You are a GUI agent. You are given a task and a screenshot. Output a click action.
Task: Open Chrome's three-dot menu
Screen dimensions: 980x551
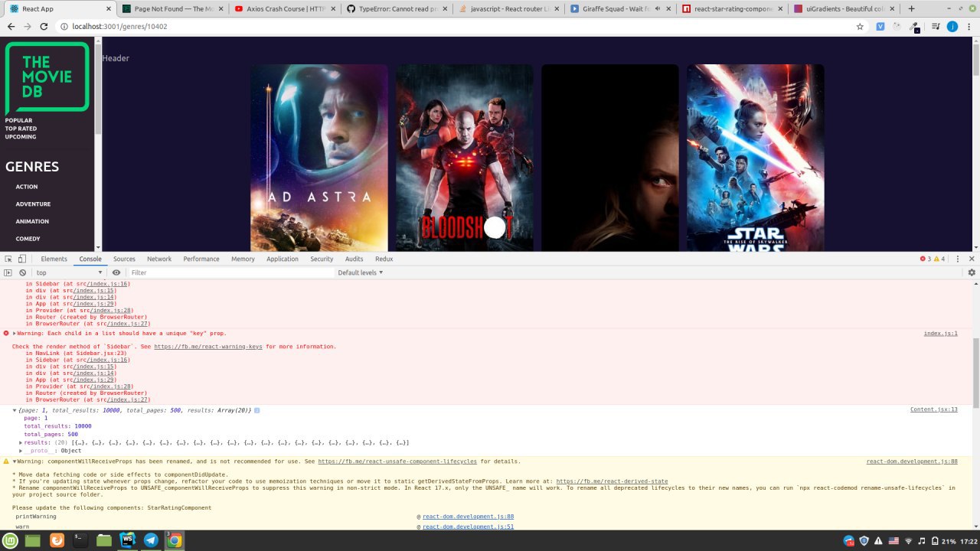tap(969, 26)
